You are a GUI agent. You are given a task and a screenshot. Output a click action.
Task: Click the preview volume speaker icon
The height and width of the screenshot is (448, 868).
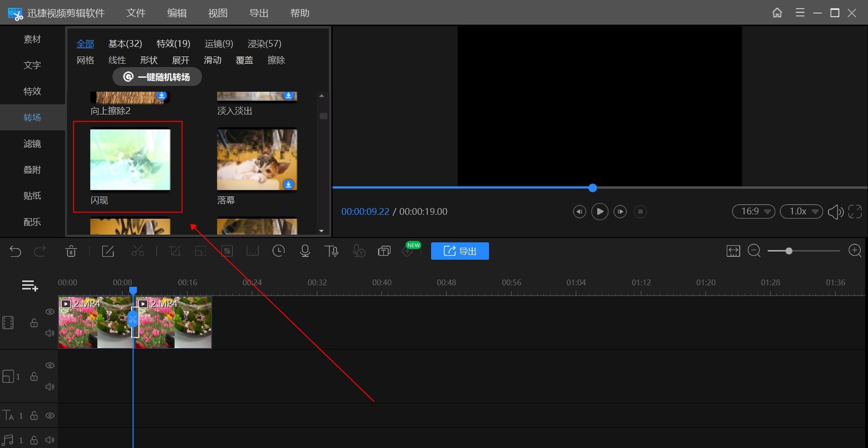836,211
